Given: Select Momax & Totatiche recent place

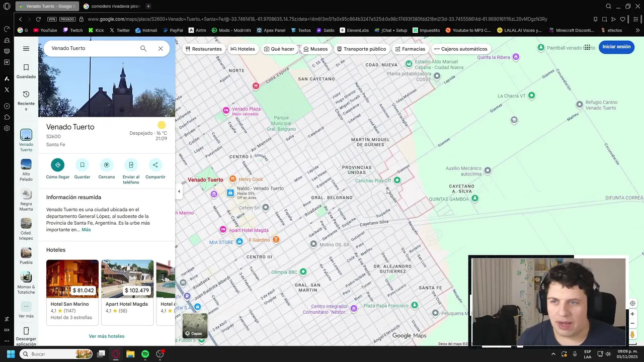Looking at the screenshot, I should coord(26,283).
